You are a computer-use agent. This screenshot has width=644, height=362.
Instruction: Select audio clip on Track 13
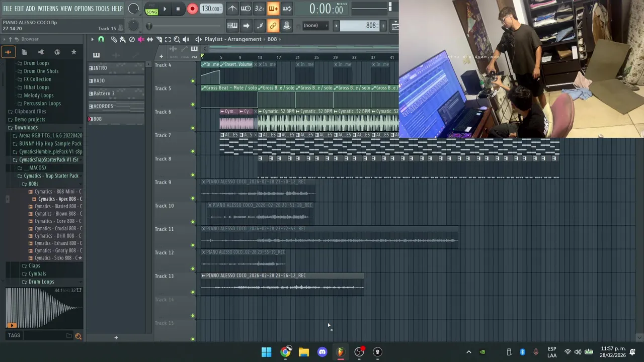[282, 284]
